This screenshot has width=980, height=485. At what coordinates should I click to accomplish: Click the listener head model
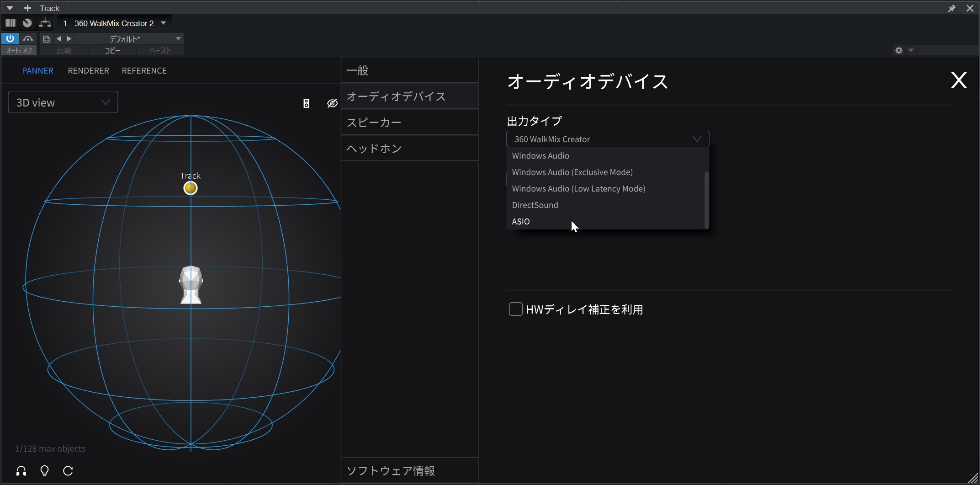(191, 285)
